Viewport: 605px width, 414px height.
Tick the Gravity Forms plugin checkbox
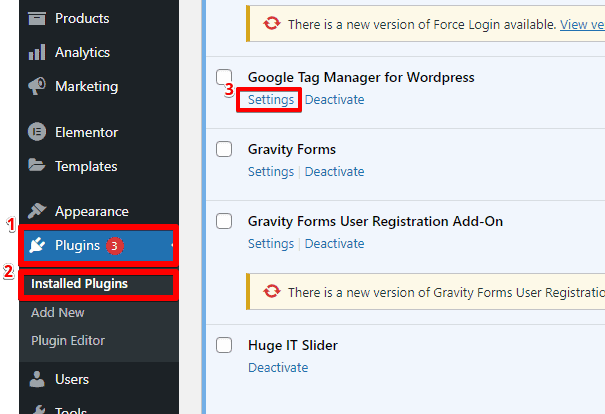[x=224, y=149]
